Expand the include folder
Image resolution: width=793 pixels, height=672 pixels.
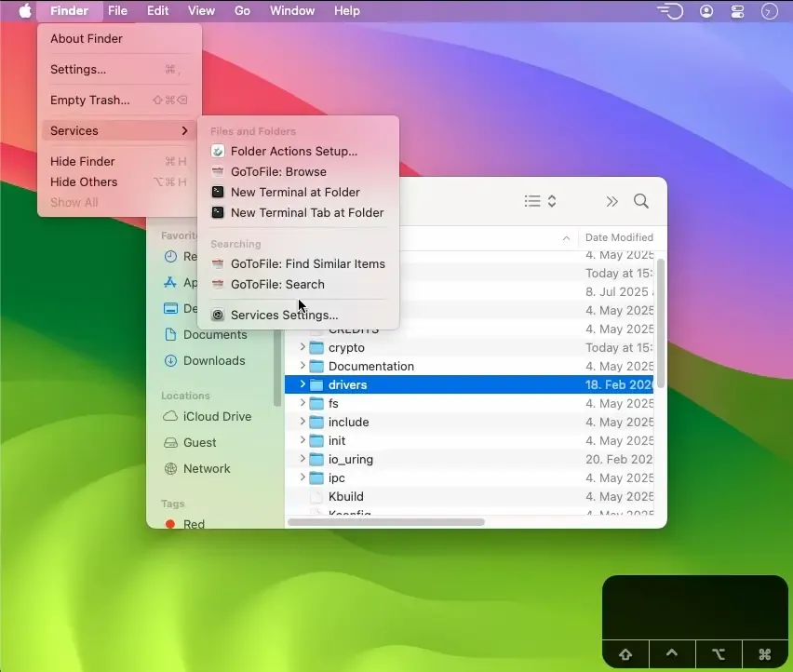coord(302,422)
